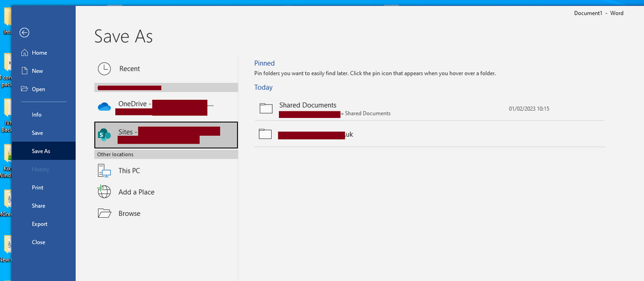Choose the Sites save location
Image resolution: width=644 pixels, height=281 pixels.
click(x=166, y=135)
